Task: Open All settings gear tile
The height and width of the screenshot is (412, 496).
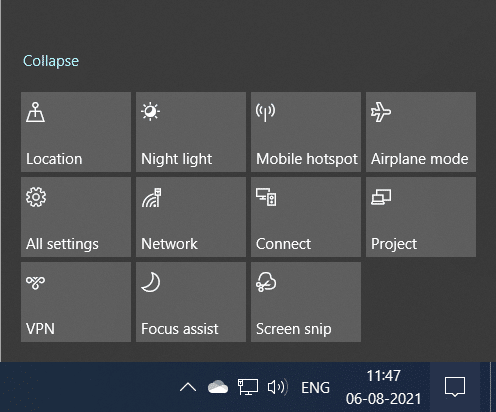Action: pos(76,217)
